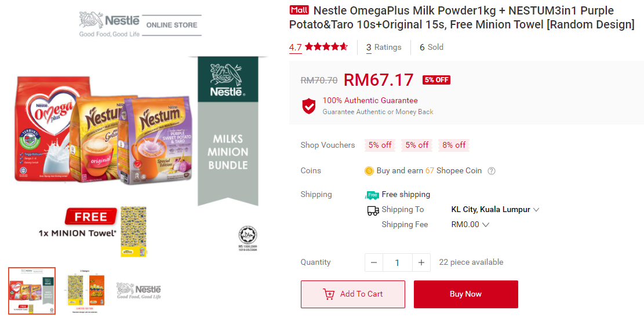Screen dimensions: 644x321
Task: Click the red Mall badge
Action: pos(299,10)
